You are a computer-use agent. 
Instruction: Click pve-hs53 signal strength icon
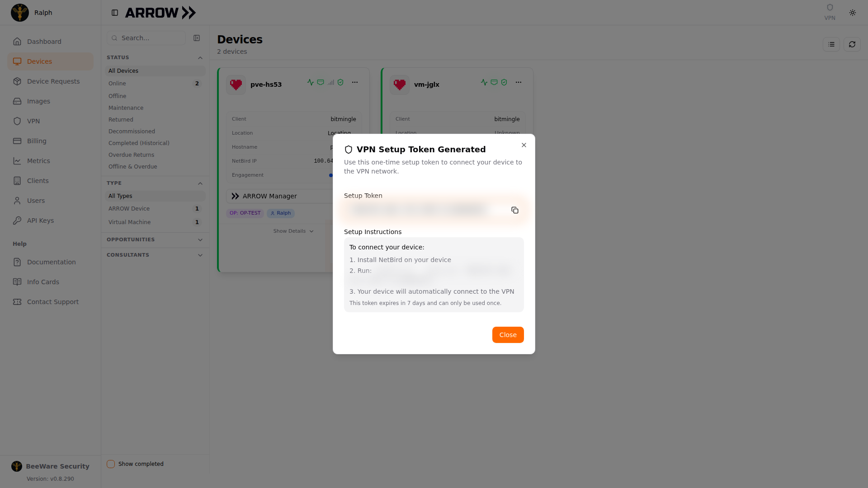tap(331, 82)
